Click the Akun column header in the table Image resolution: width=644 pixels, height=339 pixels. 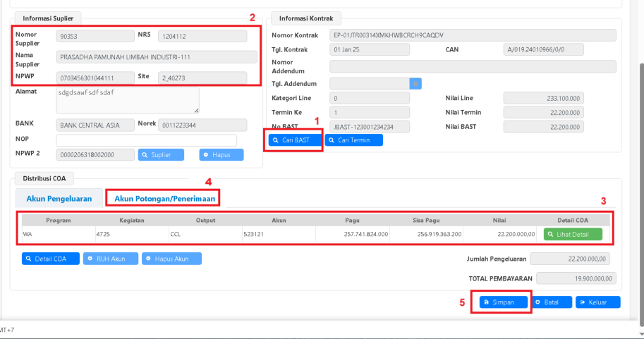coord(279,220)
